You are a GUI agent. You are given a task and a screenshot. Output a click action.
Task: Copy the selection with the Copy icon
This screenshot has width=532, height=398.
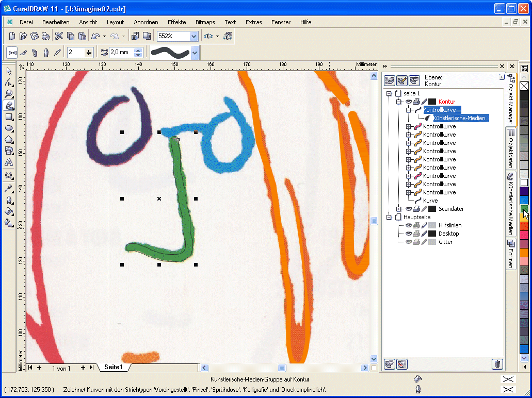coord(71,36)
